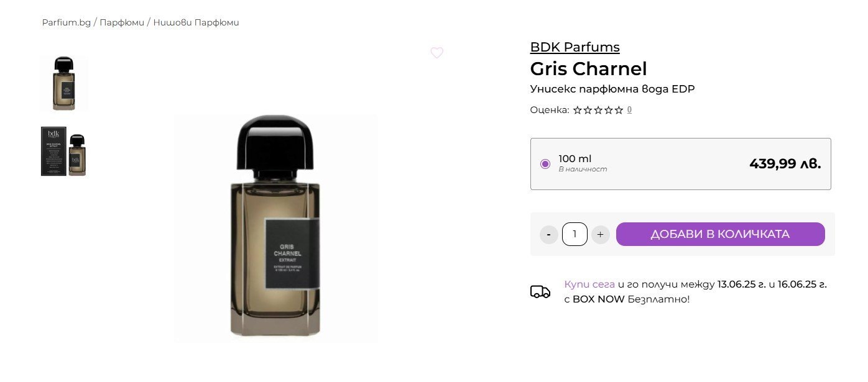Open the review count link showing 0
The height and width of the screenshot is (382, 868).
pyautogui.click(x=629, y=110)
